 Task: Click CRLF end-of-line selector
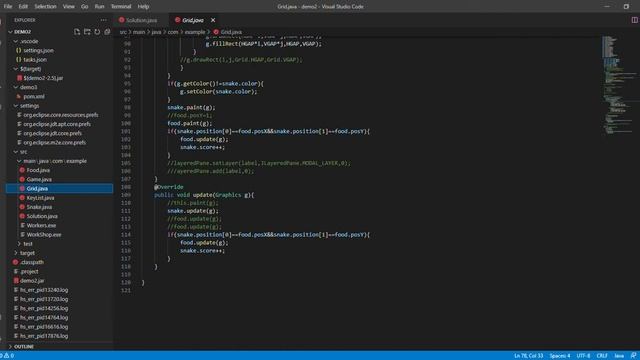(602, 356)
